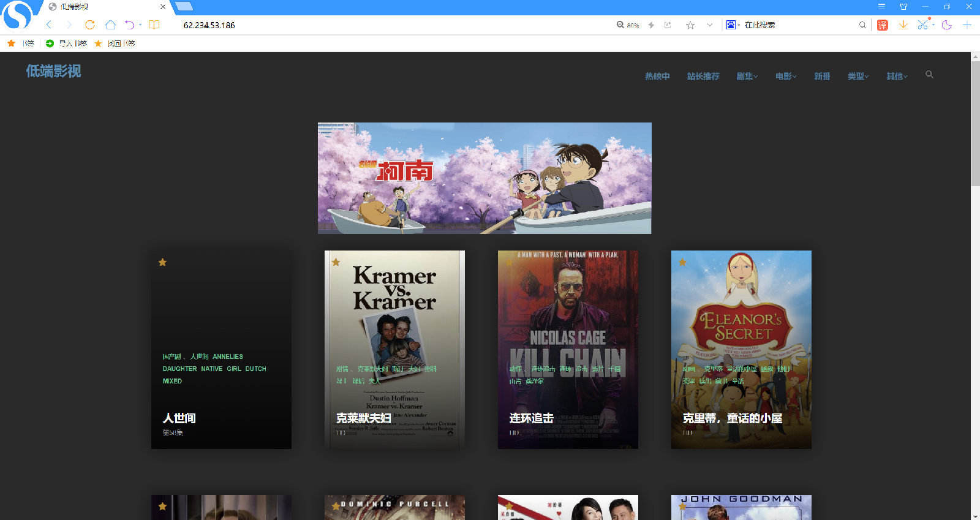This screenshot has width=980, height=520.
Task: Click the scissors screenshot tool icon
Action: [922, 25]
